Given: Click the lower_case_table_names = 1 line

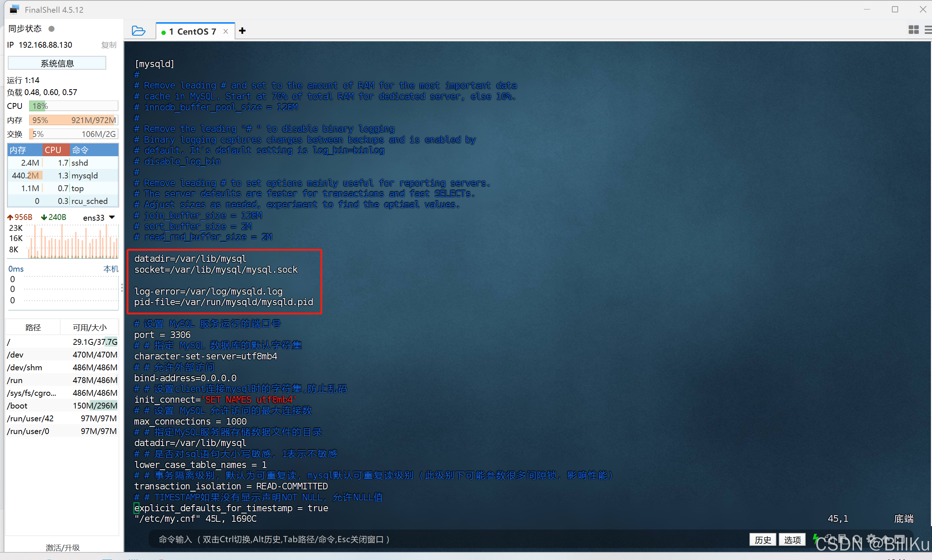Looking at the screenshot, I should [200, 465].
